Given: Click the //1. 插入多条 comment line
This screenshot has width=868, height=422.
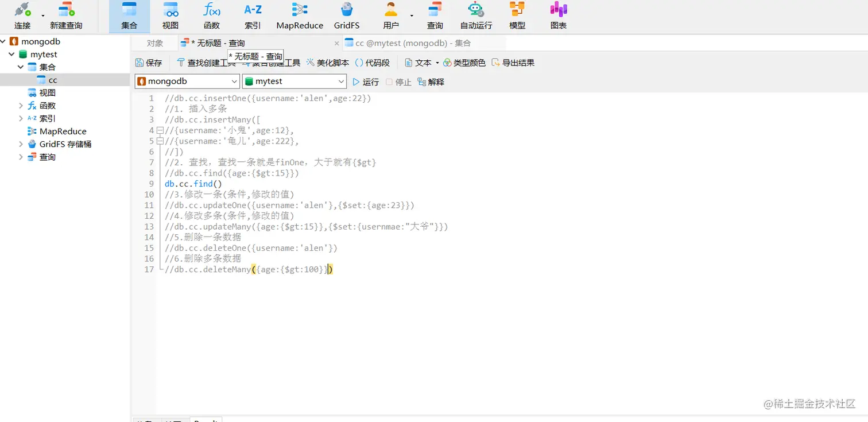Looking at the screenshot, I should tap(196, 109).
